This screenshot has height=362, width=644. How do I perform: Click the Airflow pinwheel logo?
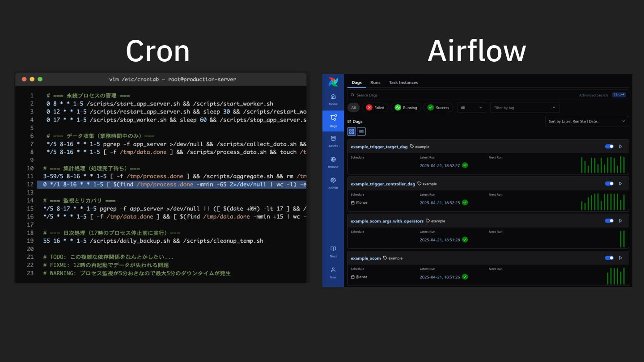tap(333, 82)
